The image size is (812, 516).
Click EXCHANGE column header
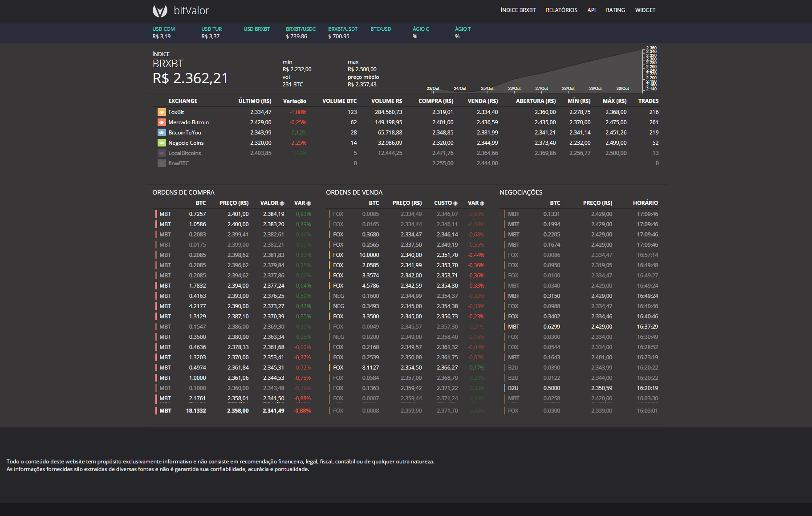(x=183, y=101)
